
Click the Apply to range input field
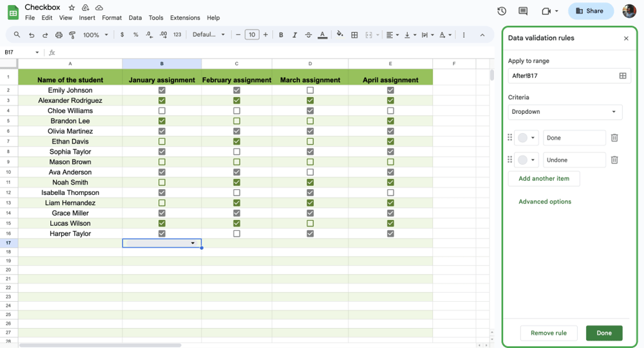(559, 76)
